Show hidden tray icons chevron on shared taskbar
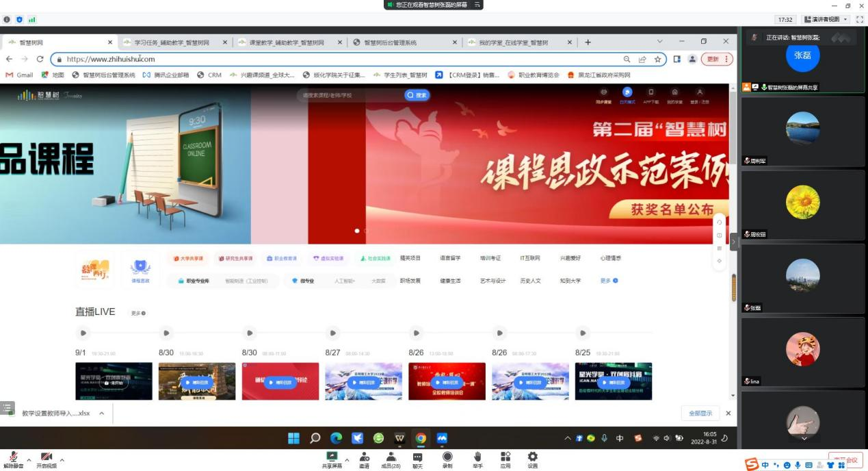The width and height of the screenshot is (868, 471). pos(567,438)
